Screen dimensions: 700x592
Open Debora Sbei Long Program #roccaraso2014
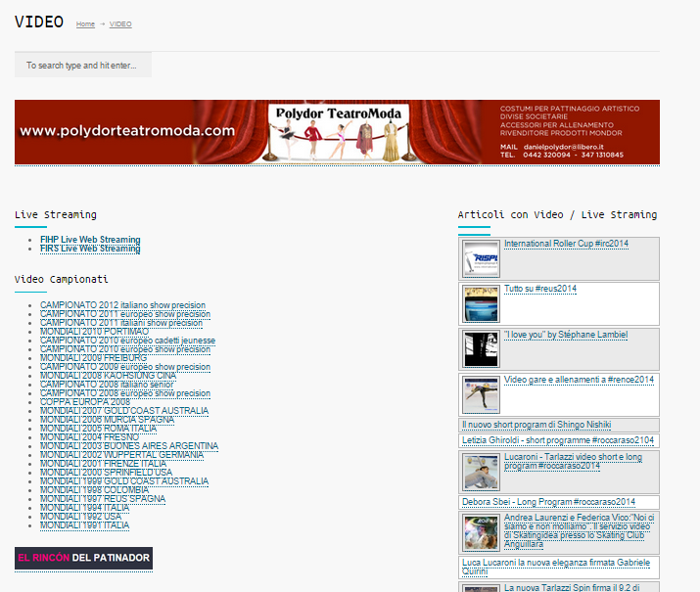coord(548,502)
